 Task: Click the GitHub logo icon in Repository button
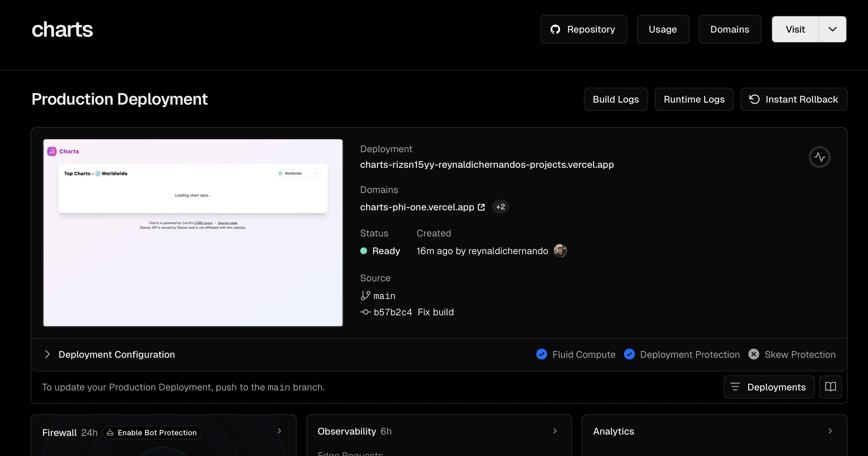(555, 30)
